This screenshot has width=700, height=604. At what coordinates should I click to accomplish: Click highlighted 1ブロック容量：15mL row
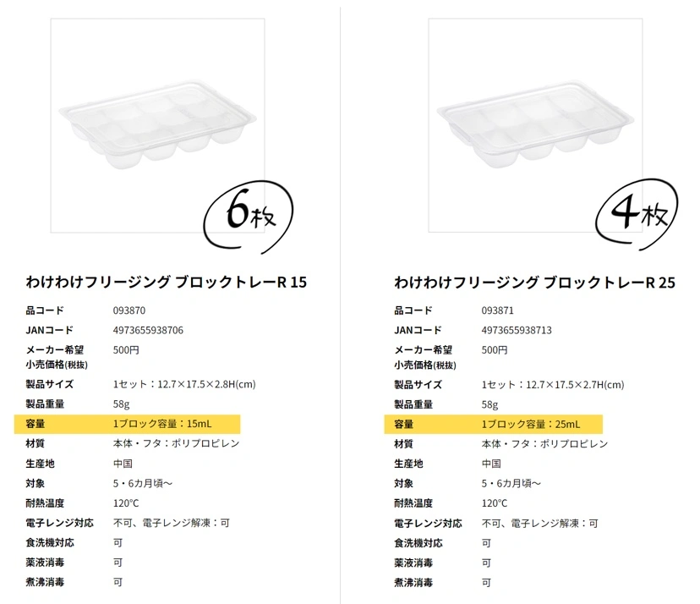pyautogui.click(x=127, y=424)
